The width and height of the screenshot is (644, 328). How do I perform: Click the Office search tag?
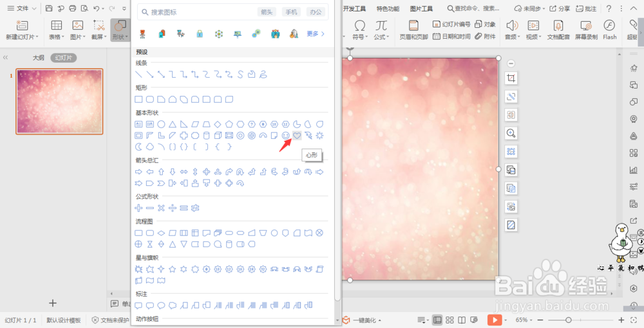[316, 12]
